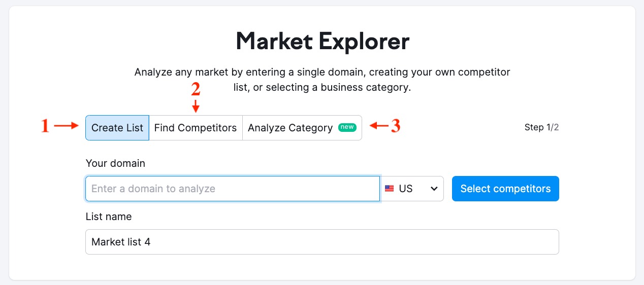Switch to the Create List tab
The image size is (644, 285).
tap(117, 128)
